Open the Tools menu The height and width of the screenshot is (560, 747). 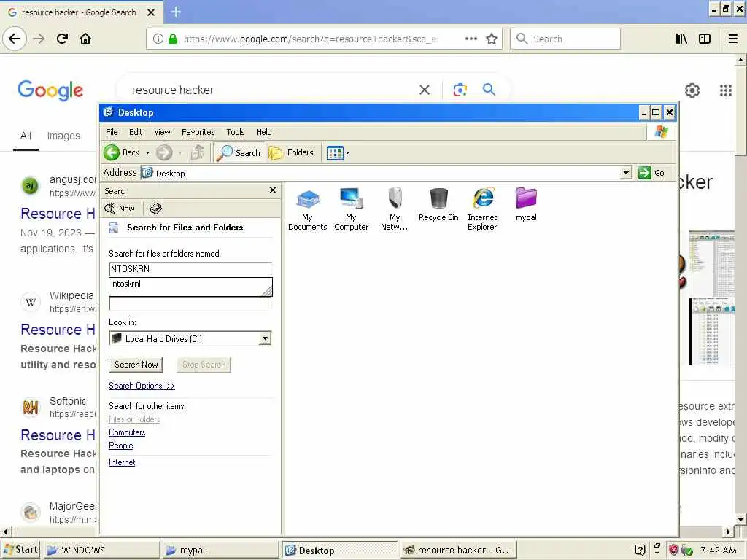coord(236,132)
